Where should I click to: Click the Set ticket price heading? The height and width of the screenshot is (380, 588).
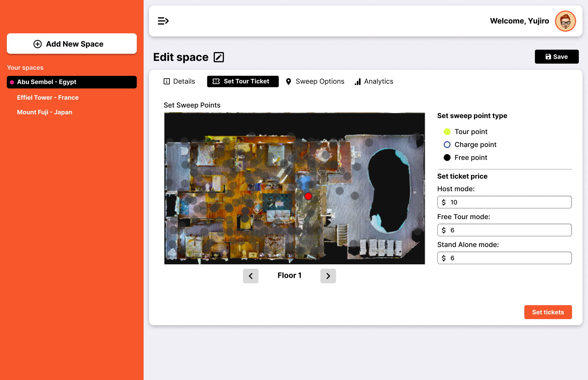pyautogui.click(x=462, y=176)
